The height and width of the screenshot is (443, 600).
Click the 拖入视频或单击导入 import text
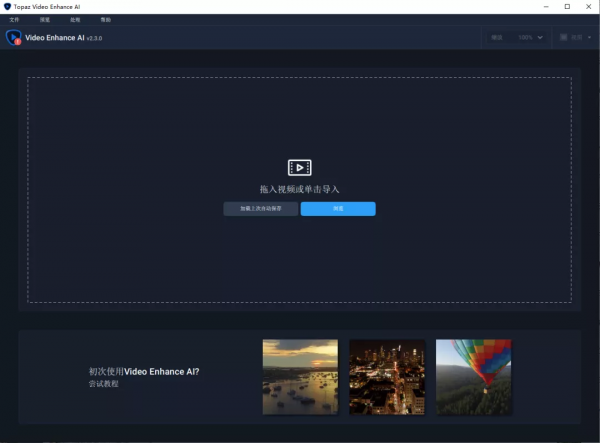click(x=299, y=188)
